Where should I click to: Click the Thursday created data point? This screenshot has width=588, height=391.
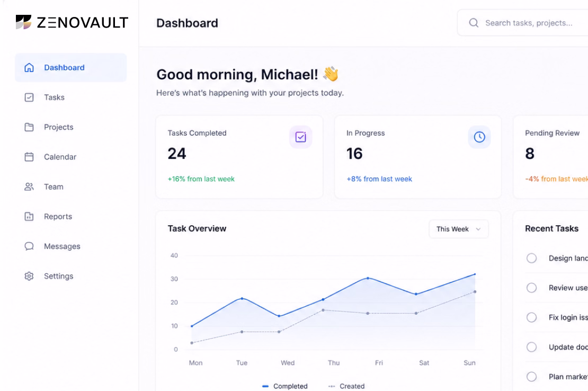tap(323, 310)
